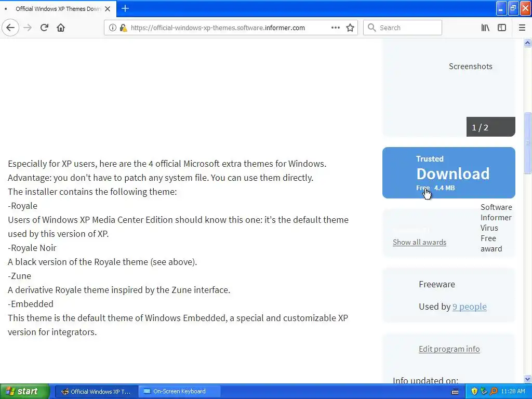Viewport: 532px width, 399px height.
Task: Open page actions three-dot menu
Action: click(335, 28)
